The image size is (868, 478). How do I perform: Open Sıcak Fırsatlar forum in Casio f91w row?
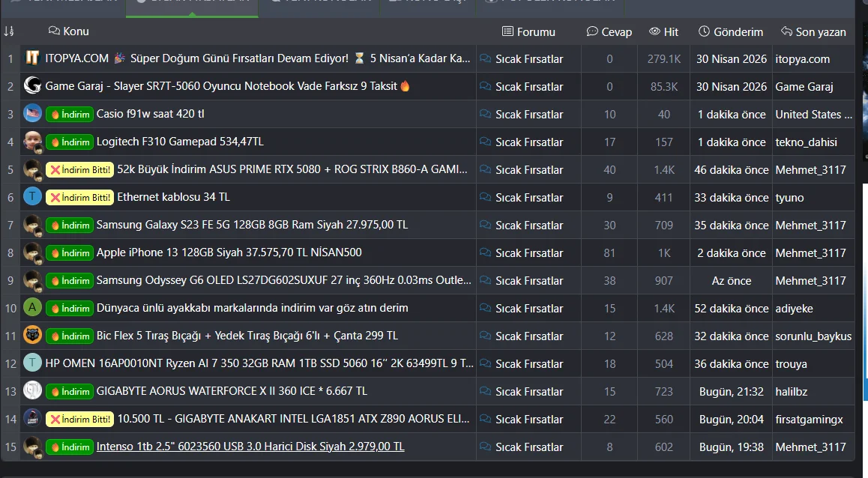pos(528,114)
